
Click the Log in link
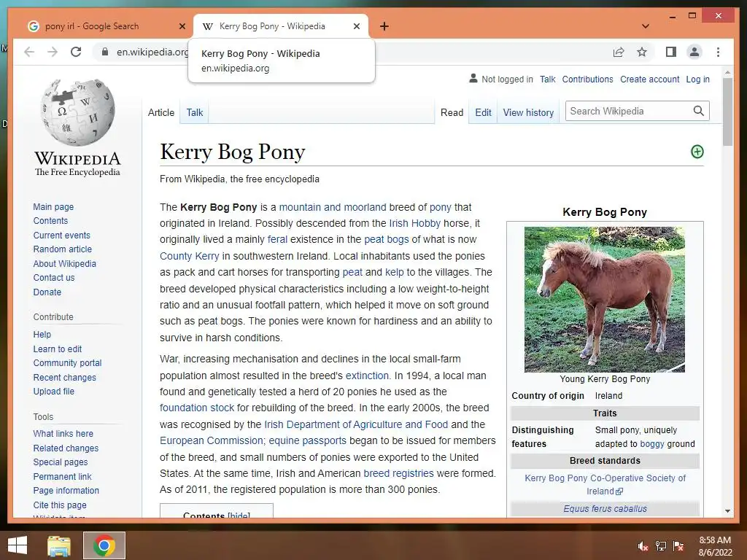point(697,79)
